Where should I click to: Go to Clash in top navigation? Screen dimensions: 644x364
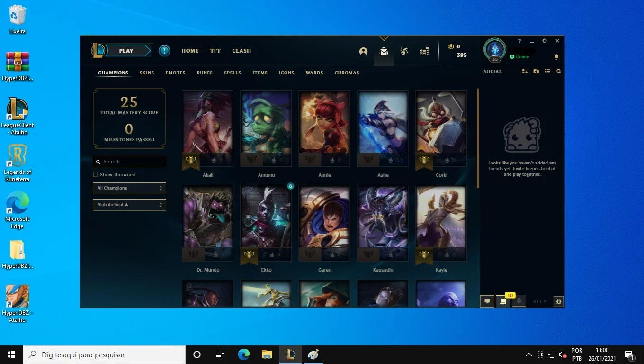241,51
